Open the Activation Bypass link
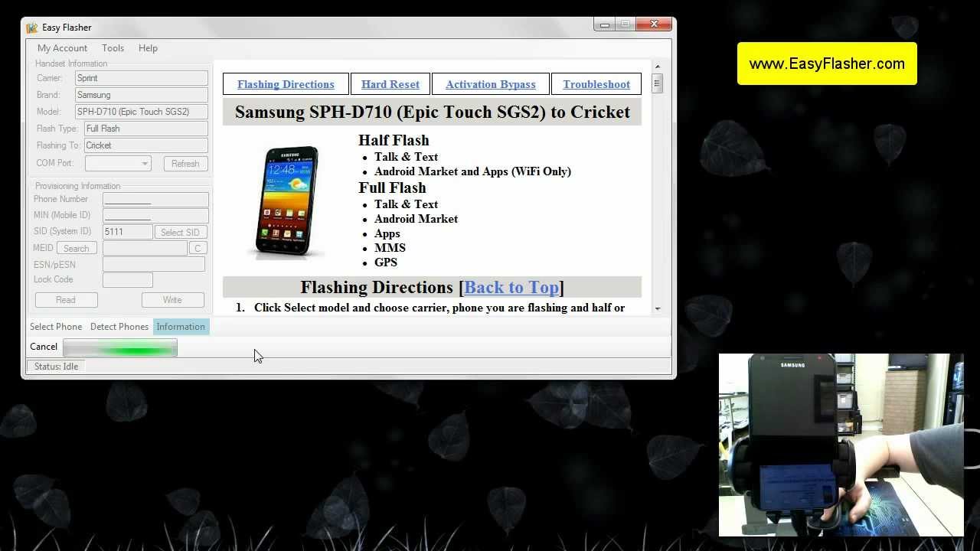 (491, 84)
